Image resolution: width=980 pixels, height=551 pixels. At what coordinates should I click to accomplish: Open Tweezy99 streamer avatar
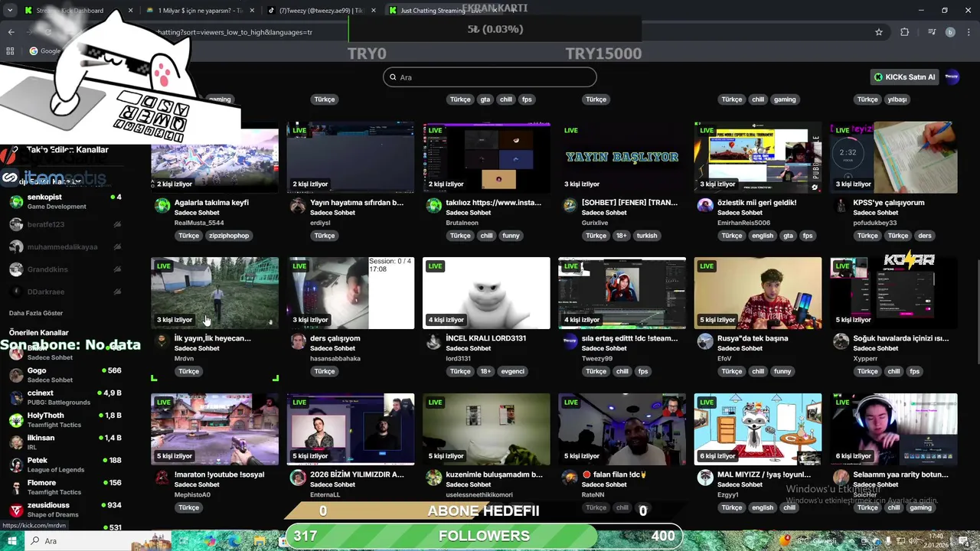pos(570,341)
